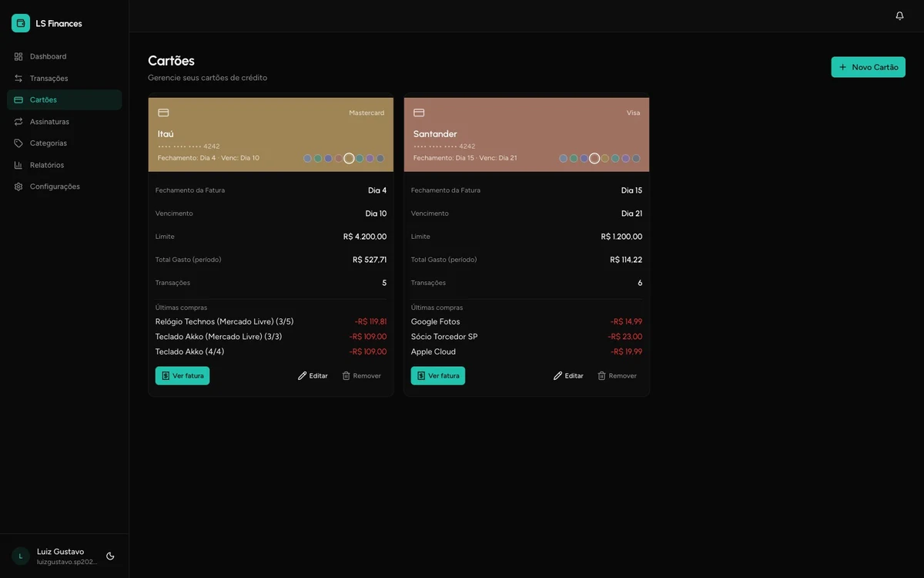924x578 pixels.
Task: Click the Itaú limit value R$ 4.200,00
Action: (365, 237)
